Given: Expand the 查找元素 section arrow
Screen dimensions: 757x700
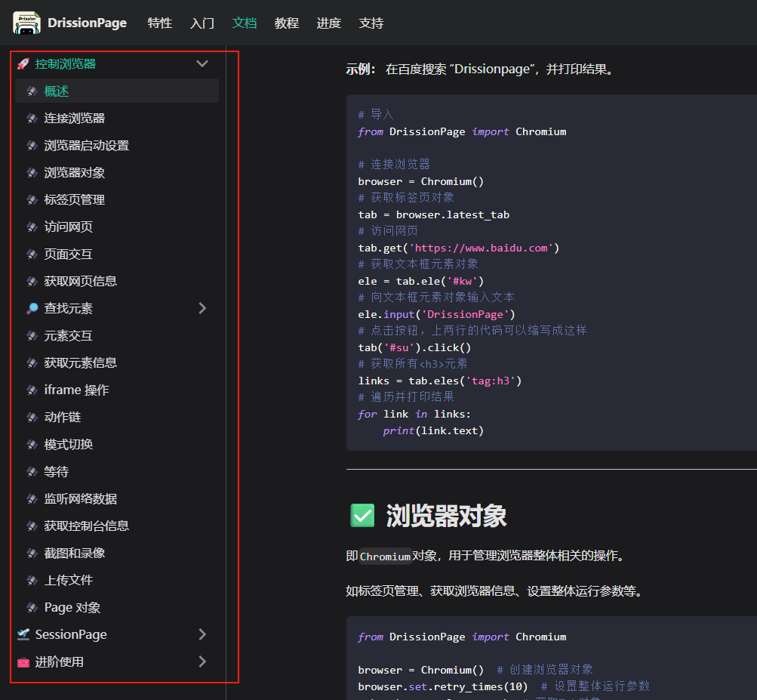Looking at the screenshot, I should coord(202,308).
